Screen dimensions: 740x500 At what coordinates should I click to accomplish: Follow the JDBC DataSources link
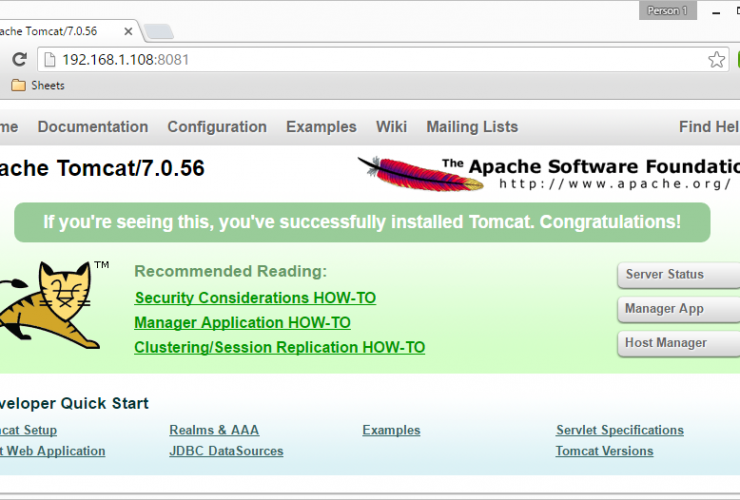coord(226,451)
